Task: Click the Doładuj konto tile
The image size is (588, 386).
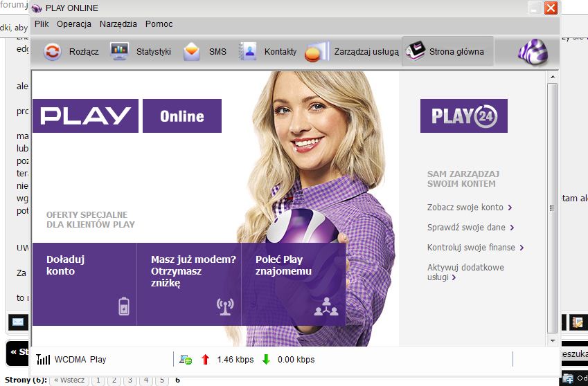Action: (84, 284)
